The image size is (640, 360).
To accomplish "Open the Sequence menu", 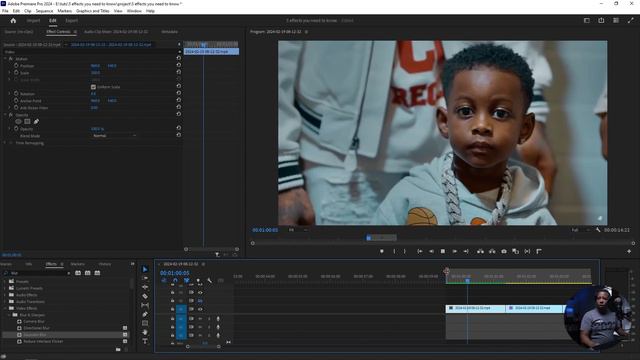I will [44, 11].
